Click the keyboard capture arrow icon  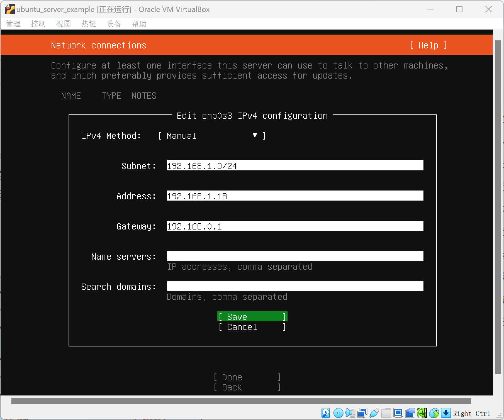446,413
